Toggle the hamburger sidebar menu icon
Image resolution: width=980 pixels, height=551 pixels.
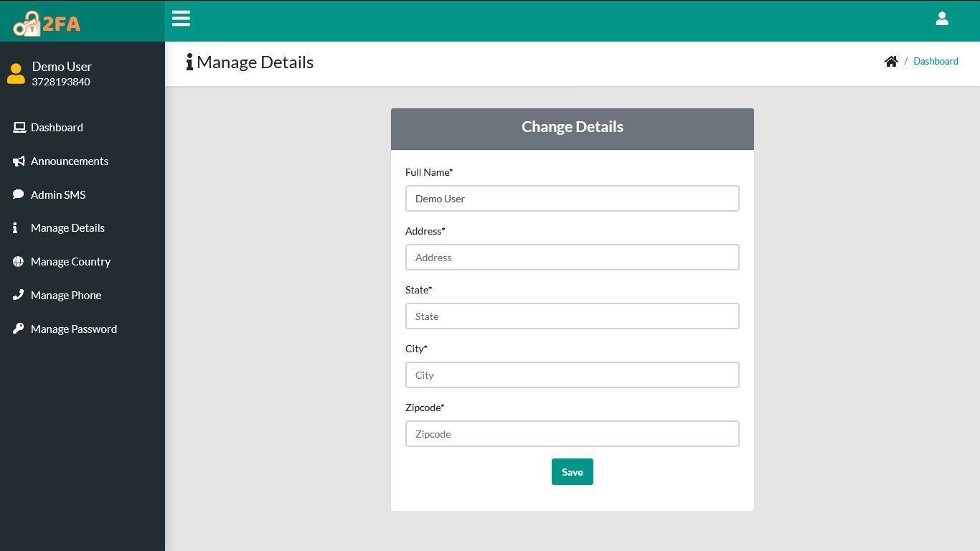[181, 19]
